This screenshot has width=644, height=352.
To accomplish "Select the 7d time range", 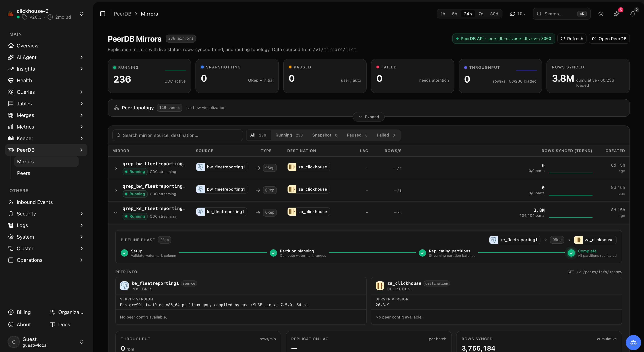I will (481, 14).
